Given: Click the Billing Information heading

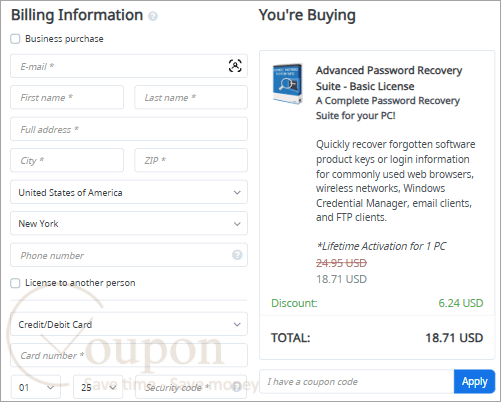Looking at the screenshot, I should pyautogui.click(x=77, y=15).
